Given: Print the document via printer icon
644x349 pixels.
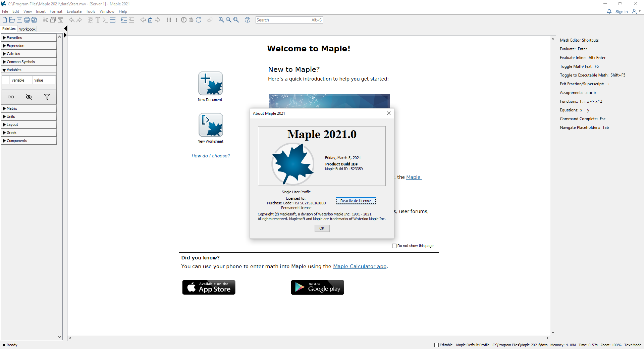Looking at the screenshot, I should (x=27, y=20).
